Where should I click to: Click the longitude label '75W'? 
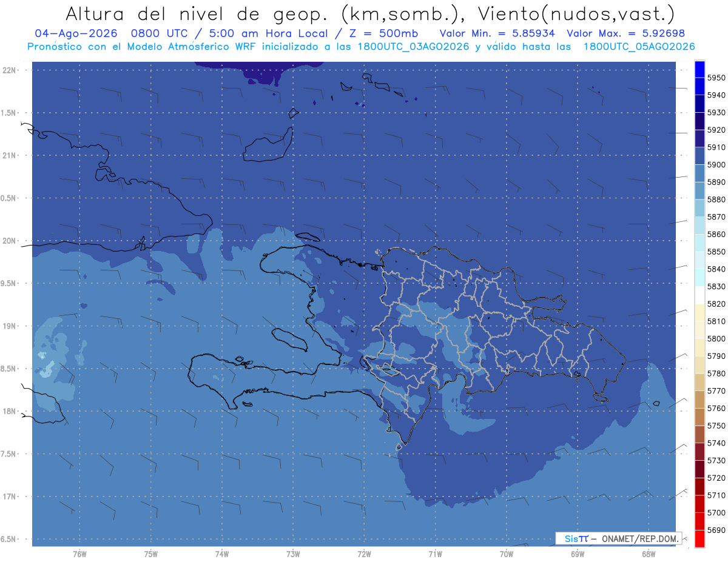point(151,554)
